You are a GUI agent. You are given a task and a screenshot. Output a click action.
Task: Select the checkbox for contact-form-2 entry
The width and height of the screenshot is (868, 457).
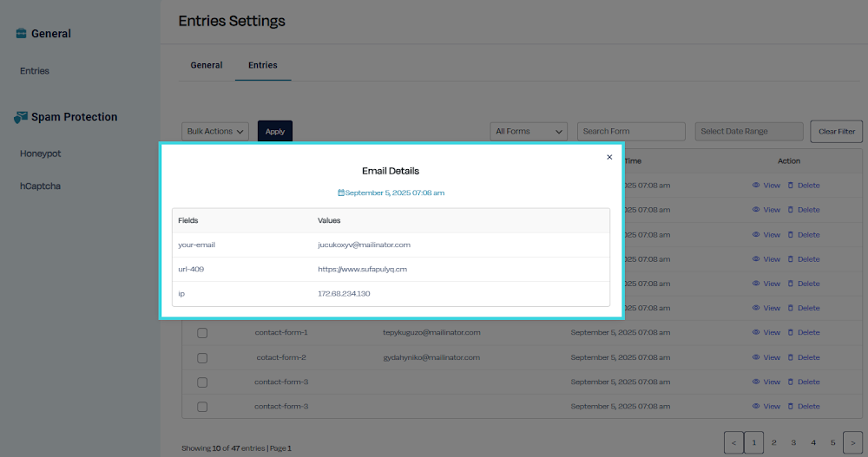202,357
